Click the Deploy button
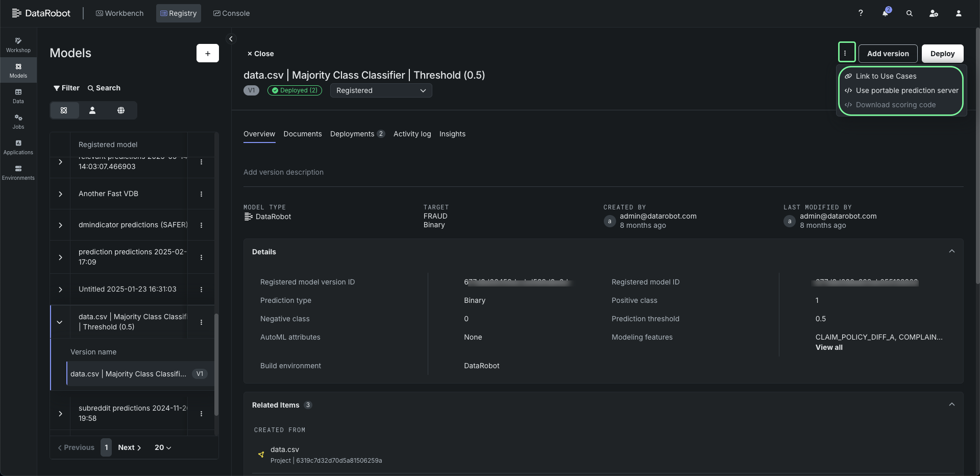 [x=942, y=54]
